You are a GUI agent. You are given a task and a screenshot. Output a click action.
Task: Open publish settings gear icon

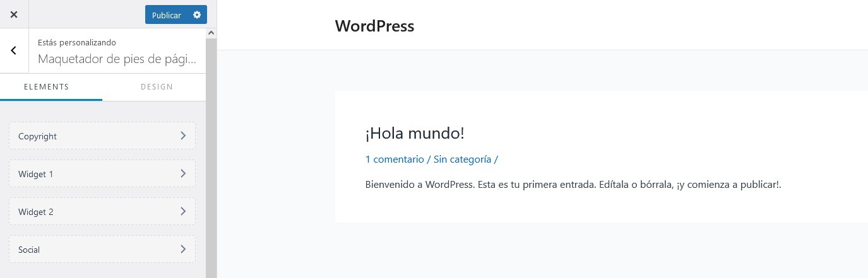(197, 14)
